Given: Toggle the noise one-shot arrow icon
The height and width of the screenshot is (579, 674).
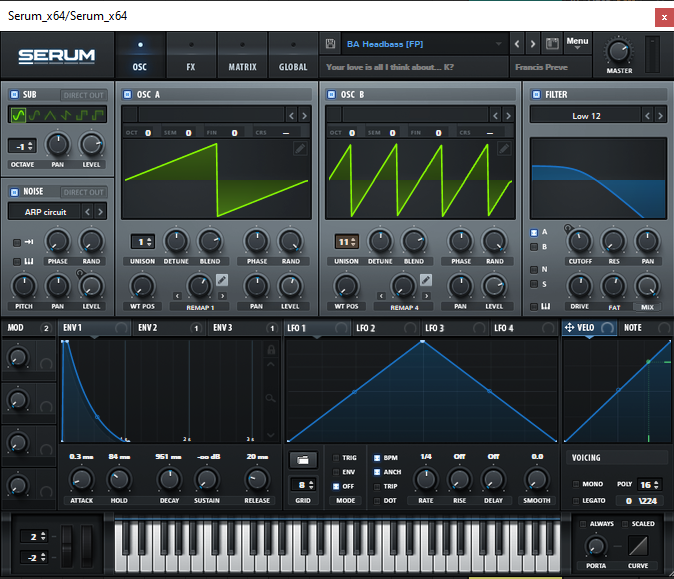Looking at the screenshot, I should (29, 242).
